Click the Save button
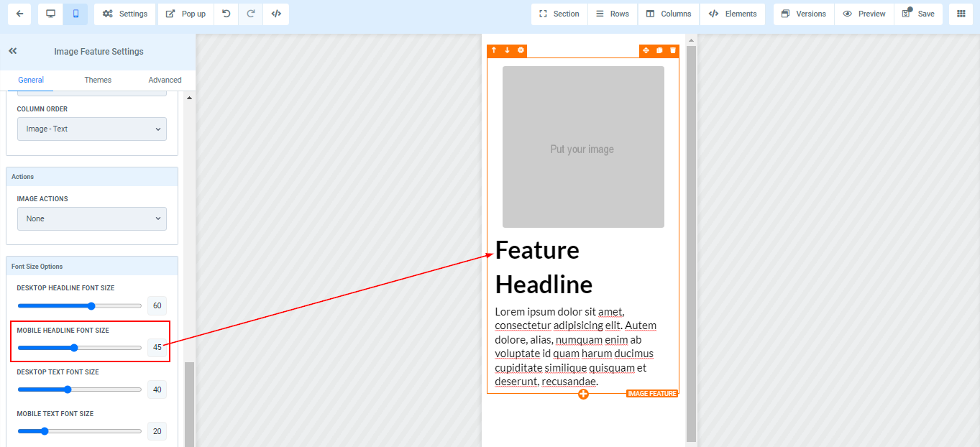 [919, 14]
